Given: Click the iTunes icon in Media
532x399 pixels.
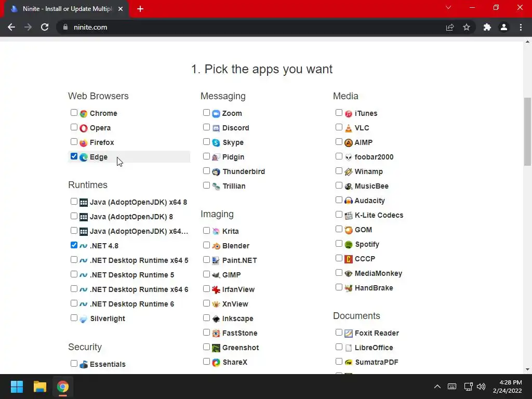Looking at the screenshot, I should pyautogui.click(x=349, y=113).
